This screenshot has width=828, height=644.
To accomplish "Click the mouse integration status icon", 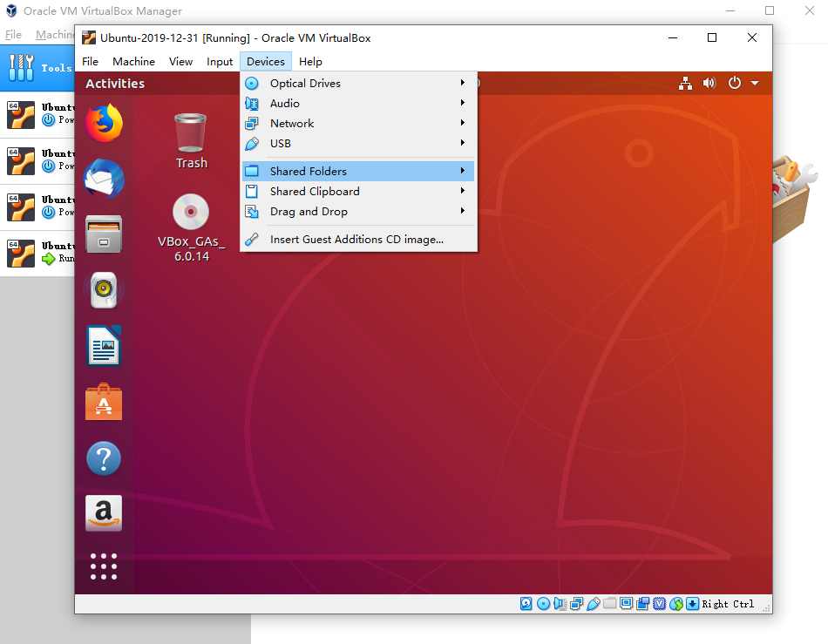I will pos(676,604).
